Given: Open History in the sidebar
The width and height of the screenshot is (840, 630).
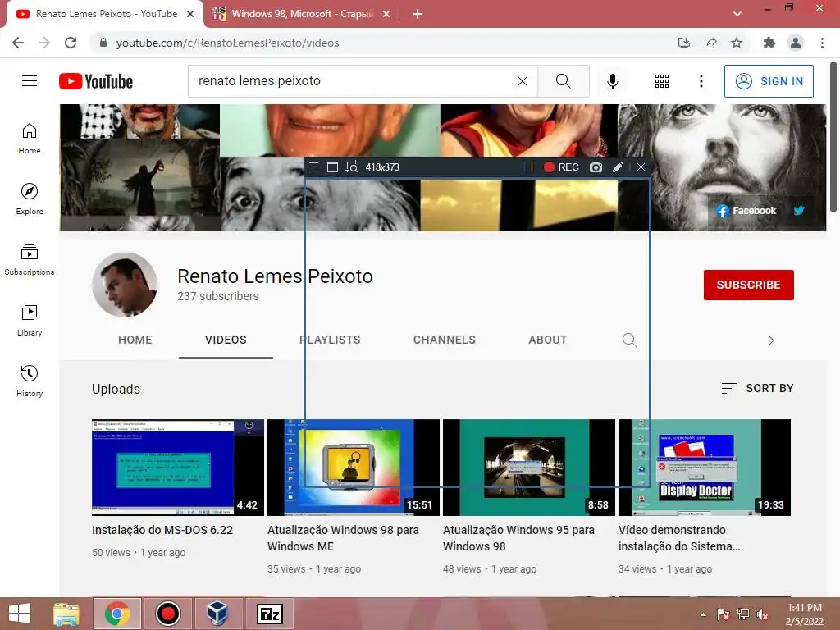Looking at the screenshot, I should point(30,381).
